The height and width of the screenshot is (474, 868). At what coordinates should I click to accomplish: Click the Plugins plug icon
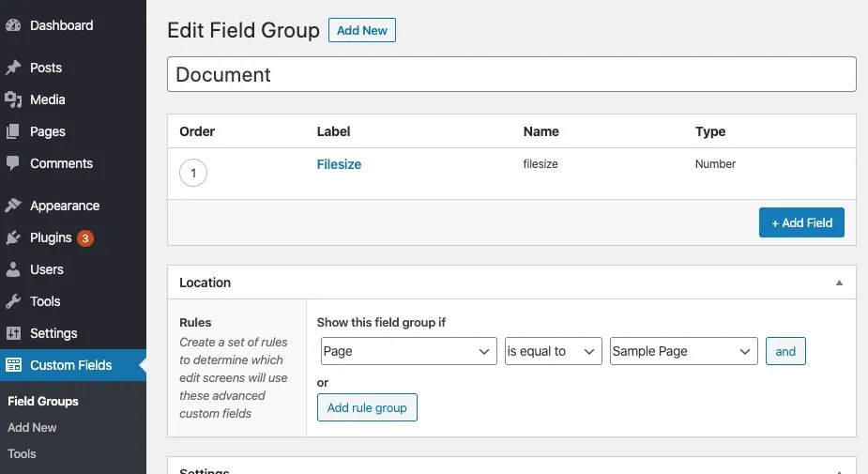(13, 237)
